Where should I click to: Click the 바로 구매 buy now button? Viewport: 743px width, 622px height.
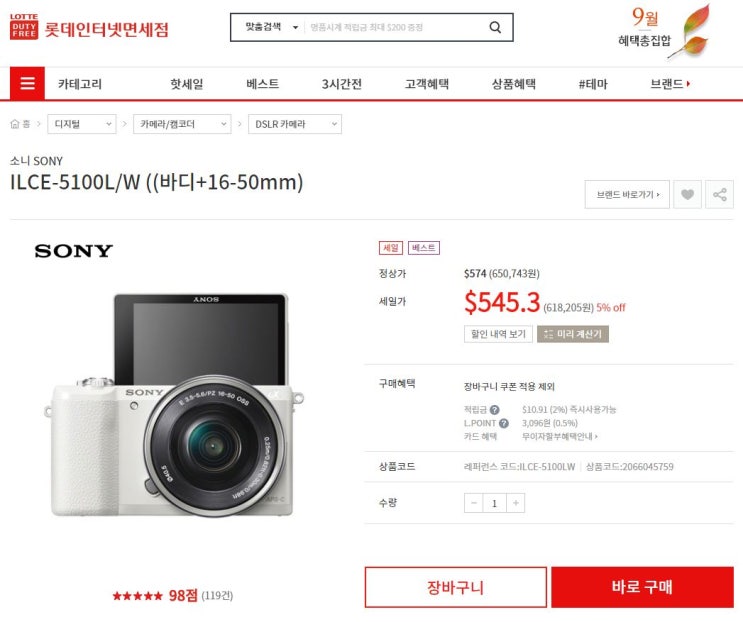[642, 587]
